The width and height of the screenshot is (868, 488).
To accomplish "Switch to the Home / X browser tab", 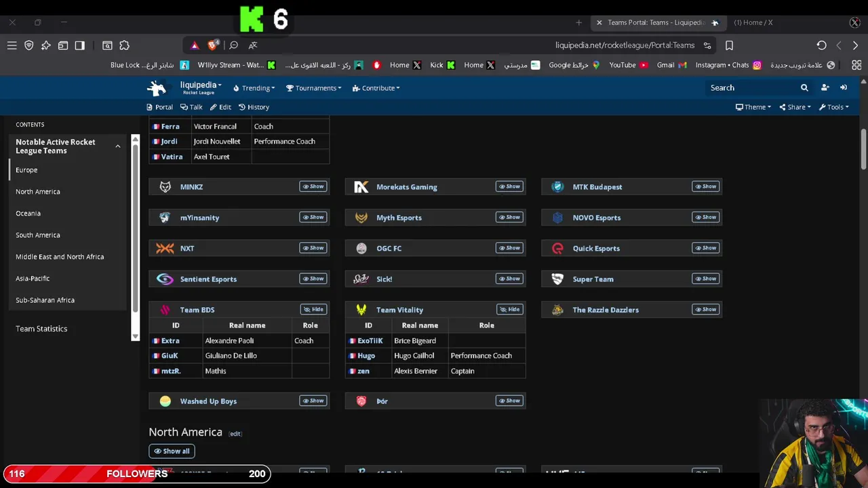I will 753,22.
